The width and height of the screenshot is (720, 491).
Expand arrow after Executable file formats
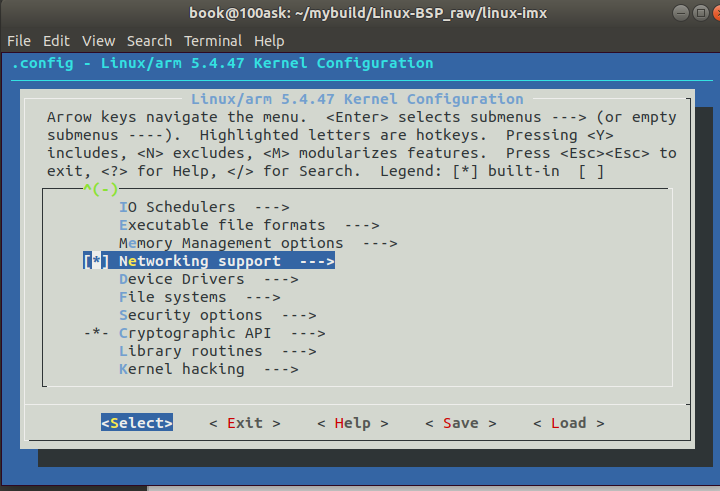coord(362,225)
